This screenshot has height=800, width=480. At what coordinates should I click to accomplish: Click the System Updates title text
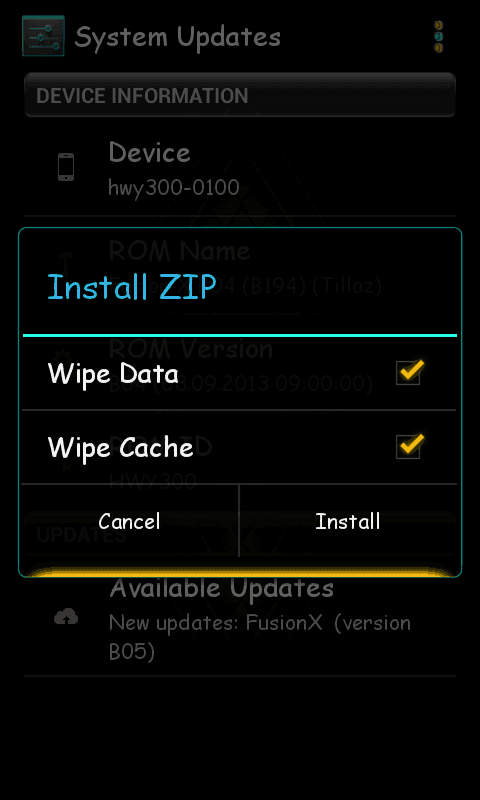point(178,37)
